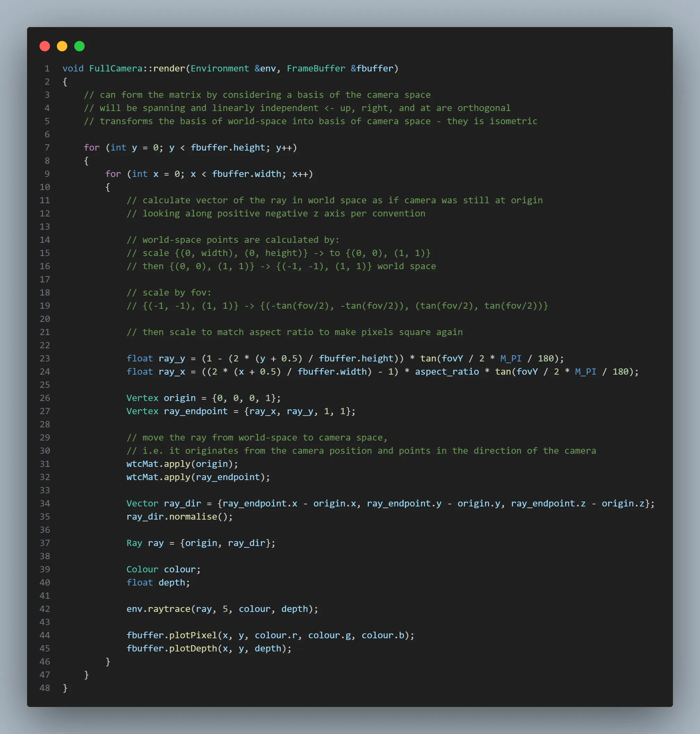Click the green maximize window dot

(79, 46)
